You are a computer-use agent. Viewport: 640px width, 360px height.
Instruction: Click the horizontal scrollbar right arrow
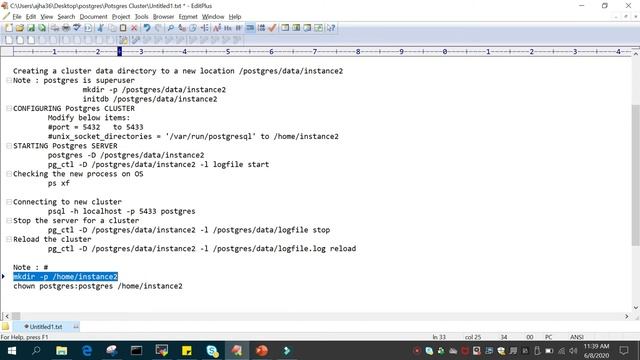point(627,316)
